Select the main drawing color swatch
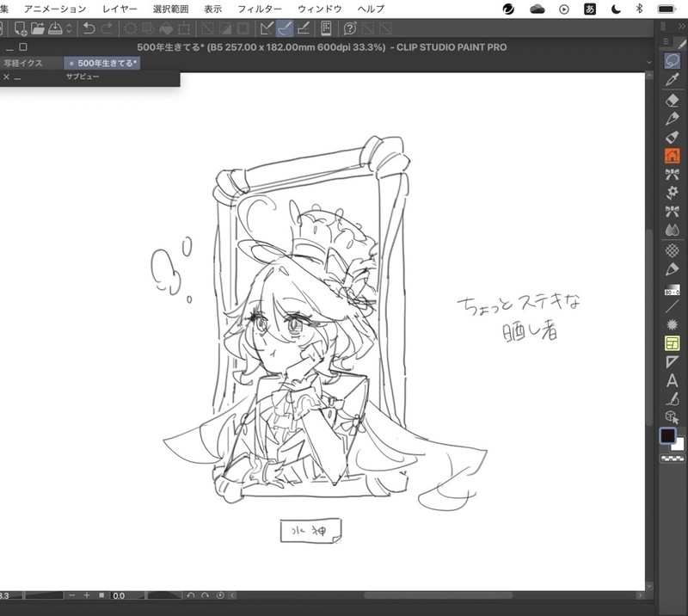Viewport: 688px width, 616px height. [x=668, y=436]
